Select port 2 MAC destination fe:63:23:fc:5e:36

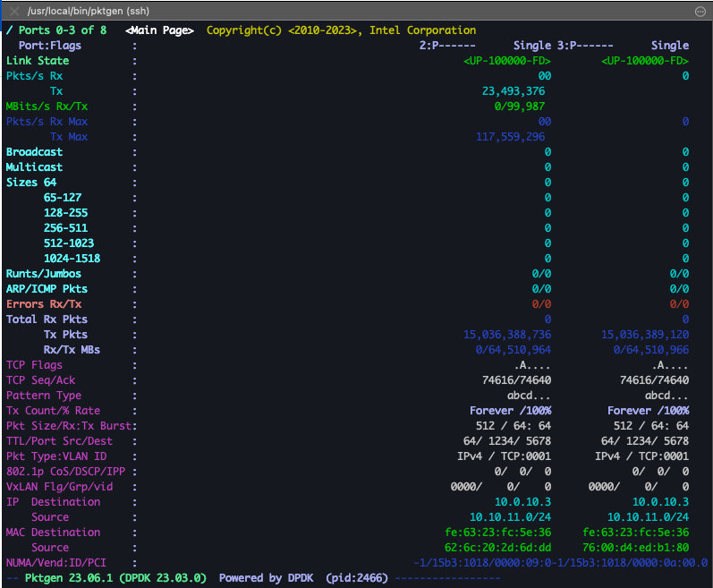[x=498, y=533]
